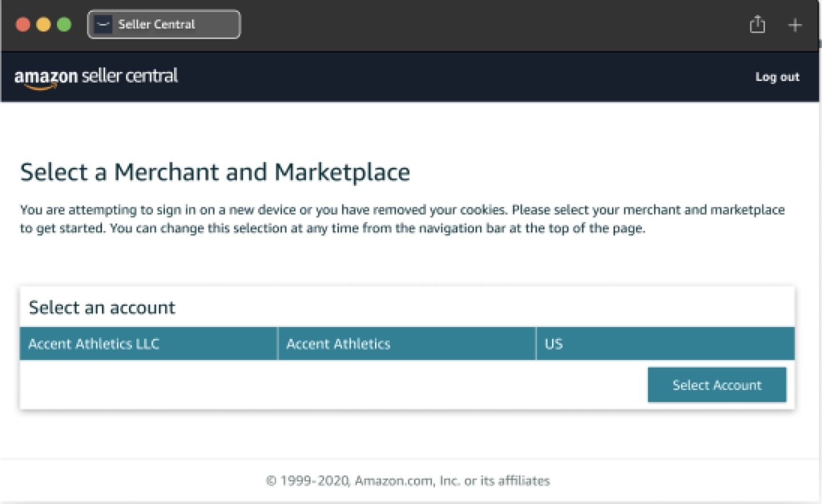This screenshot has height=504, width=822.
Task: Click the share icon in the browser toolbar
Action: pos(757,25)
